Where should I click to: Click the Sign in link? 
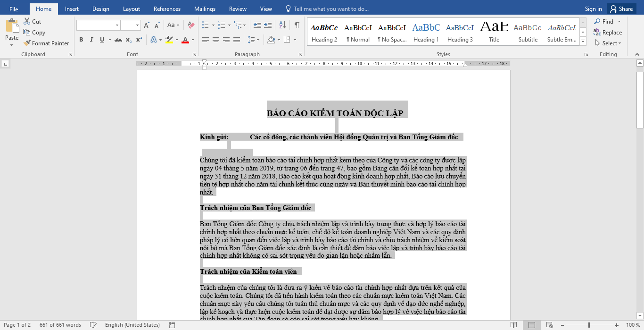pos(593,8)
